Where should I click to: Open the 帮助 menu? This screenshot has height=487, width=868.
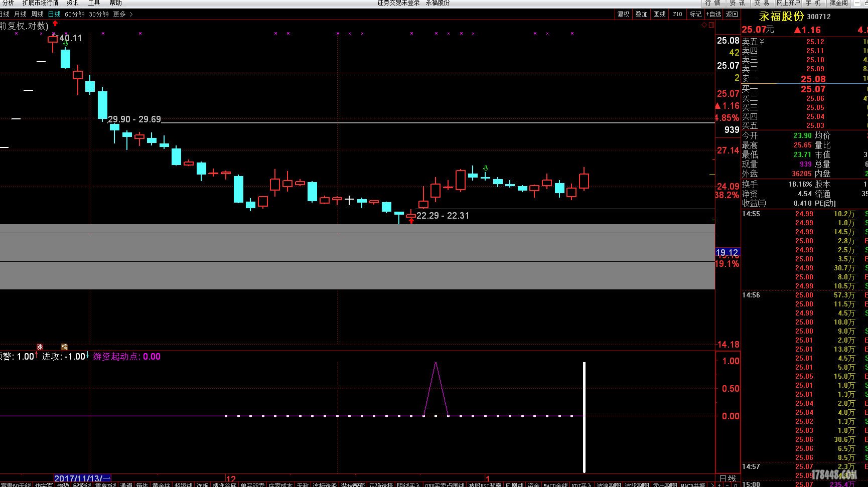click(x=116, y=3)
